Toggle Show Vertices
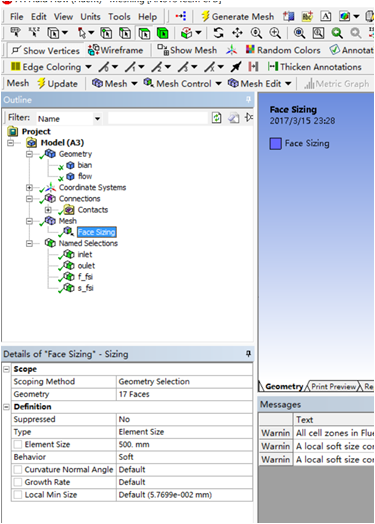Viewport: 375px width, 524px height. tap(45, 50)
